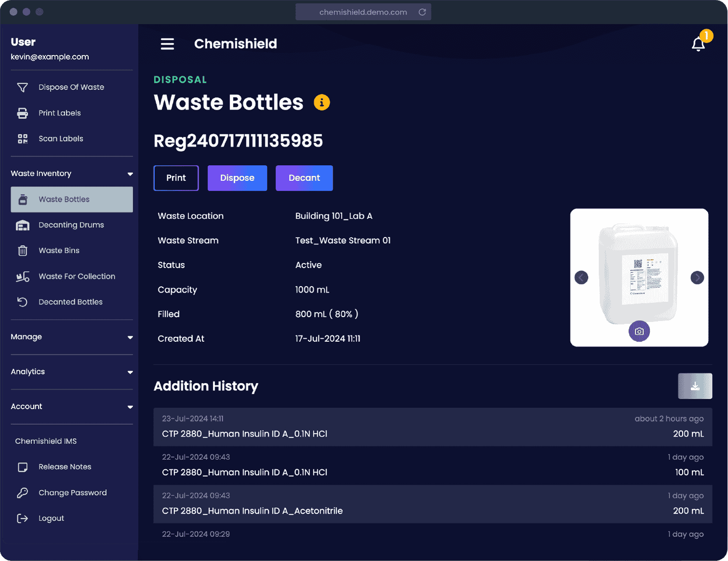Show next bottle image arrow
Image resolution: width=728 pixels, height=561 pixels.
(x=697, y=278)
